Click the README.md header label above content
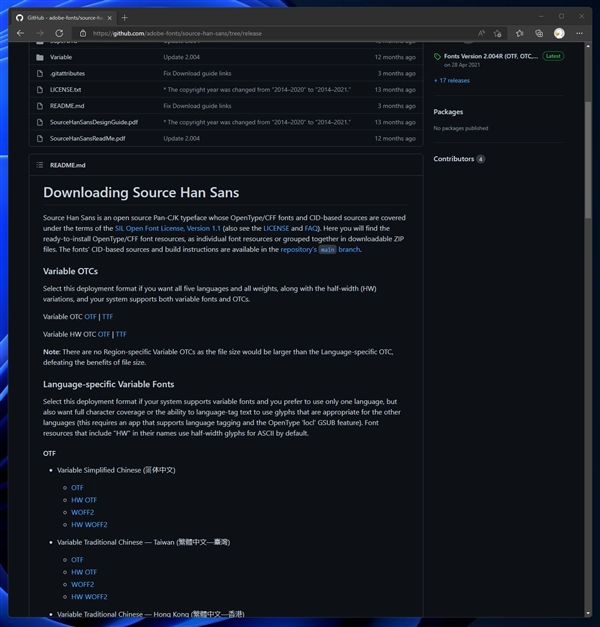Viewport: 600px width, 627px height. pos(68,165)
